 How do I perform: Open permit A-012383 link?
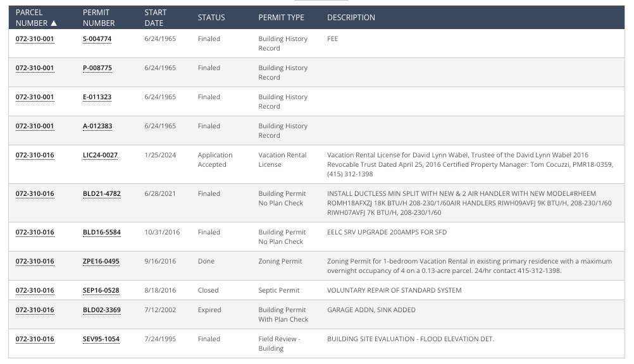[x=97, y=126]
